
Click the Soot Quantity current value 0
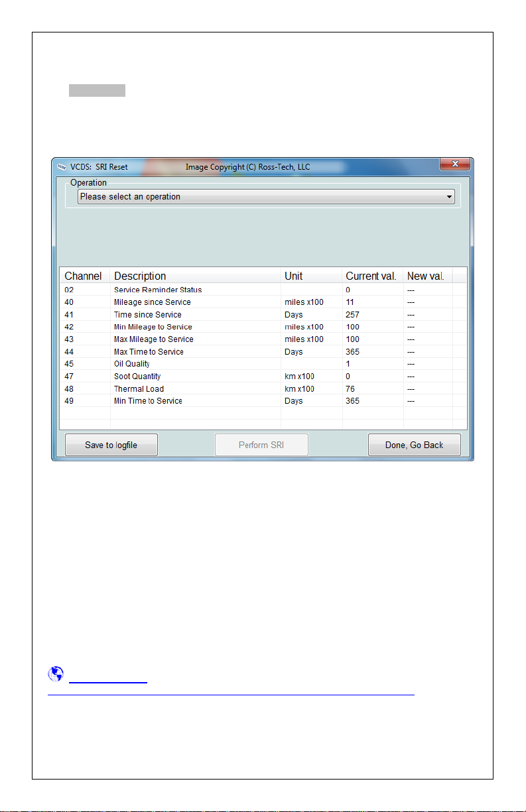(348, 377)
